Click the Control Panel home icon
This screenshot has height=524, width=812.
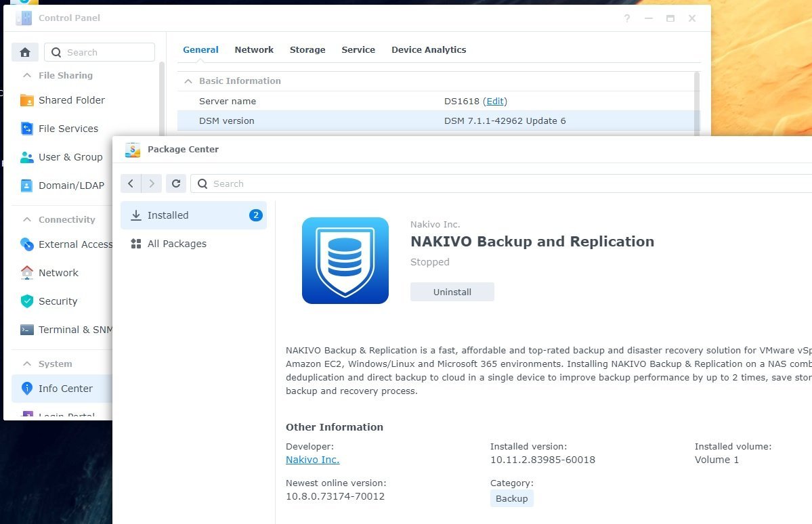coord(25,51)
